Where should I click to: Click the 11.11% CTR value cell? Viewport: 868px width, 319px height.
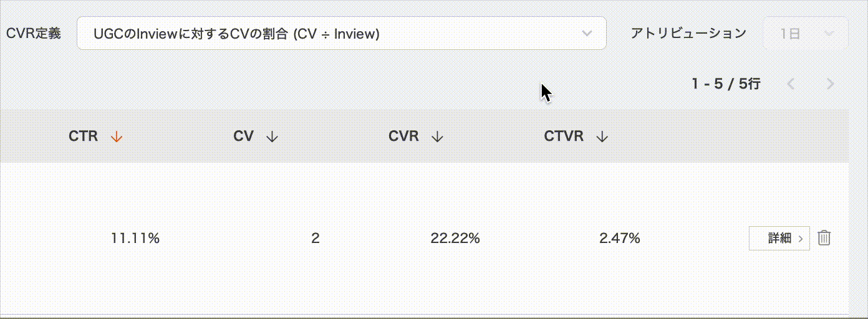pos(135,237)
